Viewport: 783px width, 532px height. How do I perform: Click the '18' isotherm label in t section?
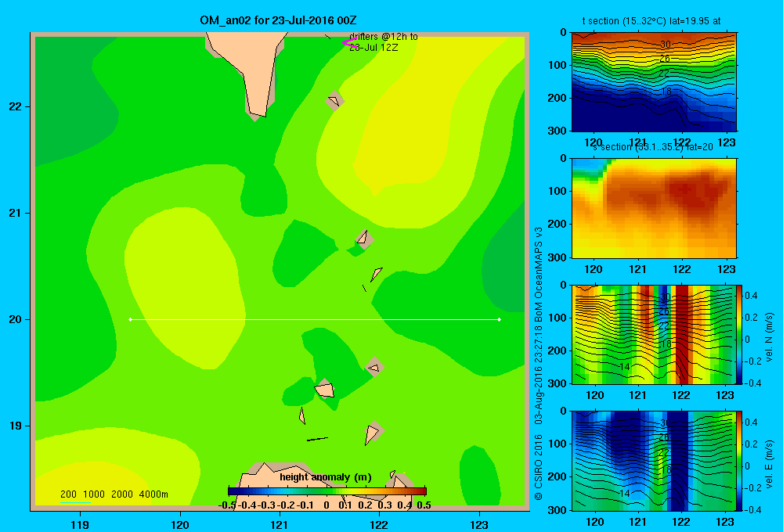tap(666, 92)
